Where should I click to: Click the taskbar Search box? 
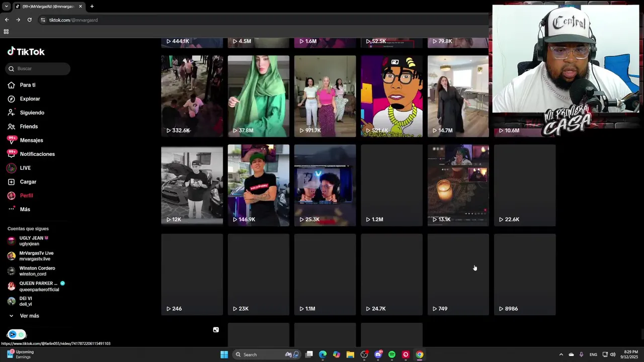click(267, 354)
